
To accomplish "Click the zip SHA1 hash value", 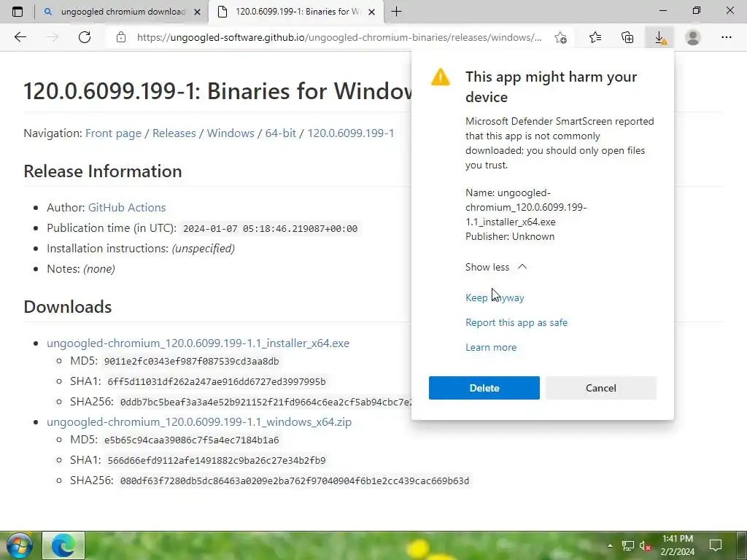I will 217,461.
